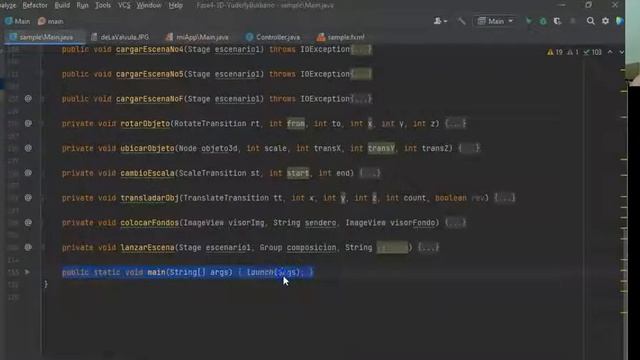640x360 pixels.
Task: Switch to miApp\Main.java tab
Action: click(198, 37)
